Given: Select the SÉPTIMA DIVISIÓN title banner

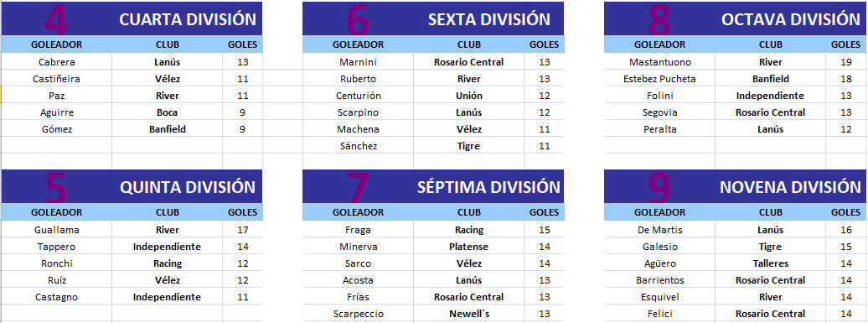Looking at the screenshot, I should pyautogui.click(x=433, y=187).
